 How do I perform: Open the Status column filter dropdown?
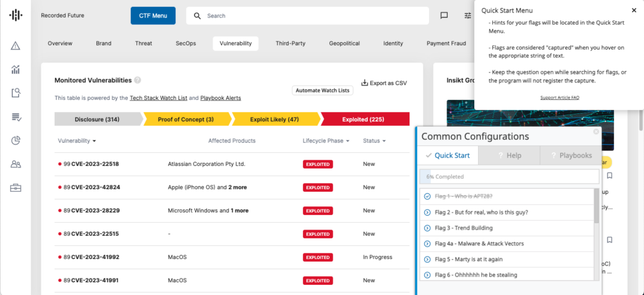point(374,141)
